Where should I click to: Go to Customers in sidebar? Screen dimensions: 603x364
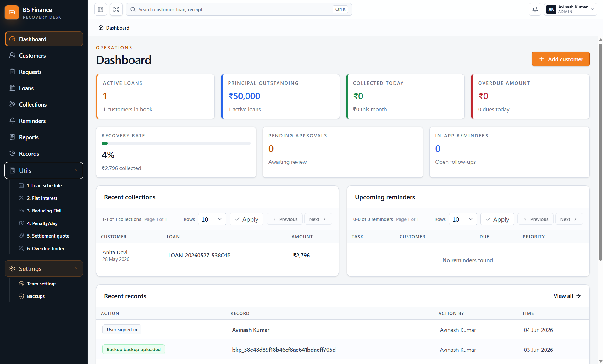coord(44,55)
